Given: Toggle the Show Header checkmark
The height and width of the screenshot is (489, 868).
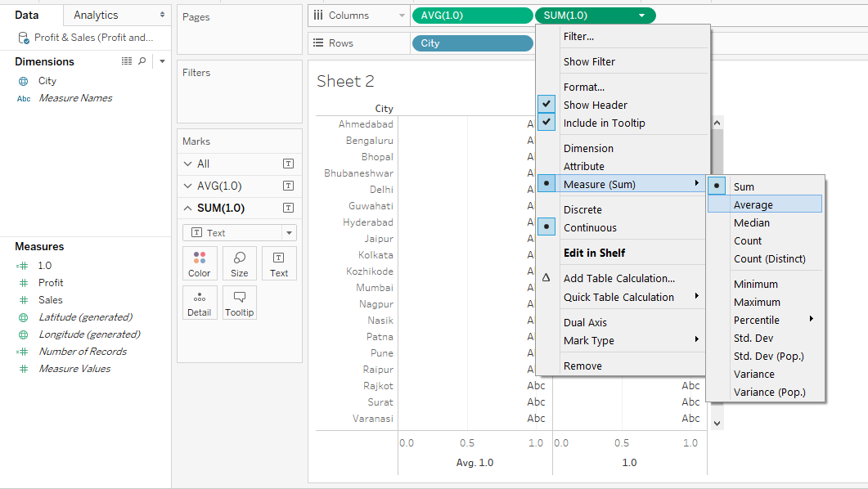Looking at the screenshot, I should (x=546, y=105).
